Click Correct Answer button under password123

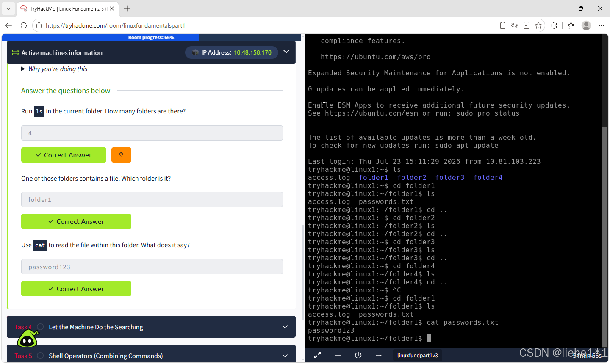coord(76,289)
